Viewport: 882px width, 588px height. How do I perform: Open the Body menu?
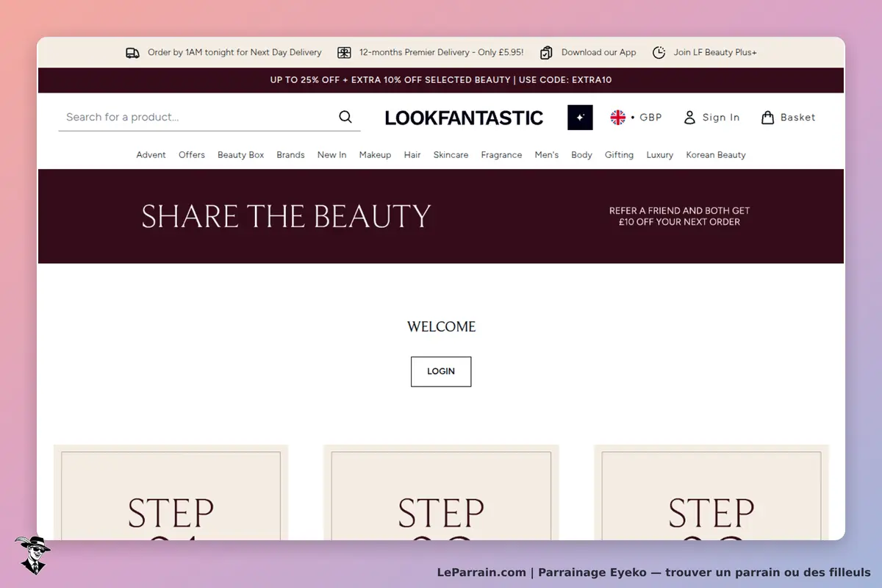pos(581,155)
